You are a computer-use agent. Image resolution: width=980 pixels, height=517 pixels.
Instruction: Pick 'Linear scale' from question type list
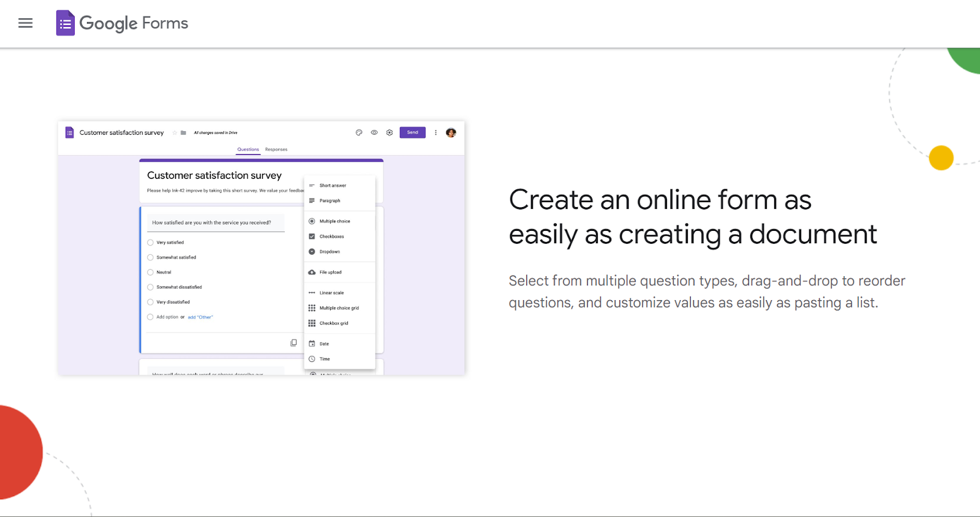click(331, 293)
